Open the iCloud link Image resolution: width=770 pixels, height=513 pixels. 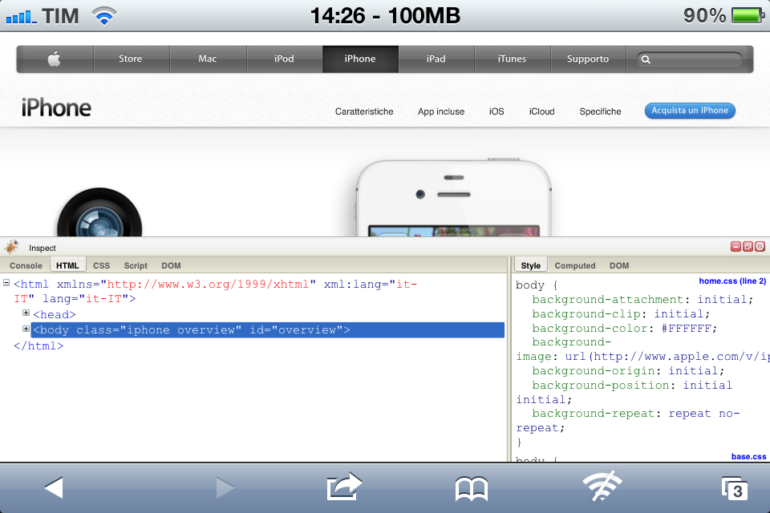point(542,111)
